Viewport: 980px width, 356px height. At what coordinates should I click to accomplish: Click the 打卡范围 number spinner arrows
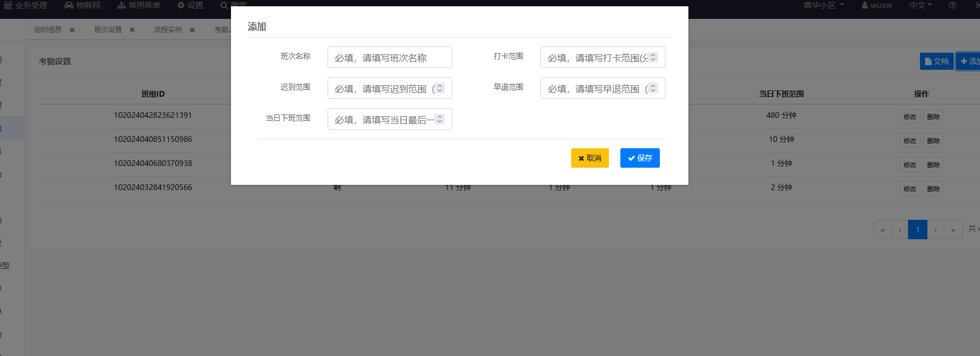coord(653,57)
